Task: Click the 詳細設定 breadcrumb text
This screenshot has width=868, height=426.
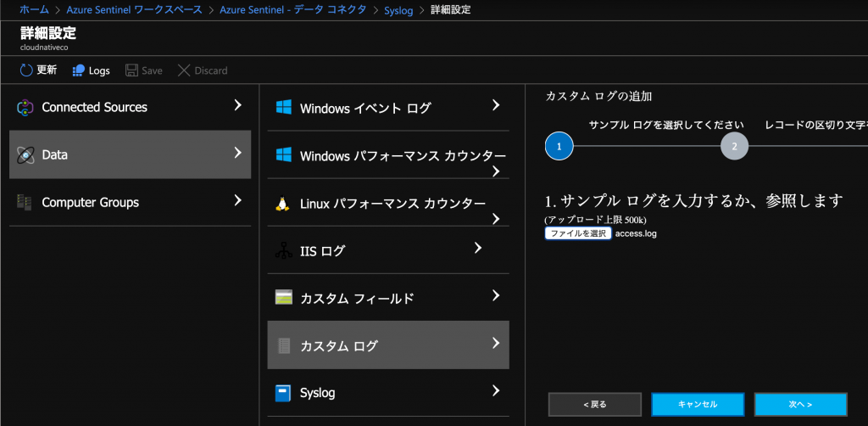Action: point(451,9)
